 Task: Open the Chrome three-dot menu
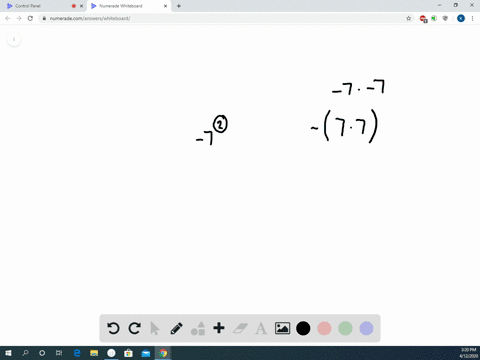[x=472, y=18]
